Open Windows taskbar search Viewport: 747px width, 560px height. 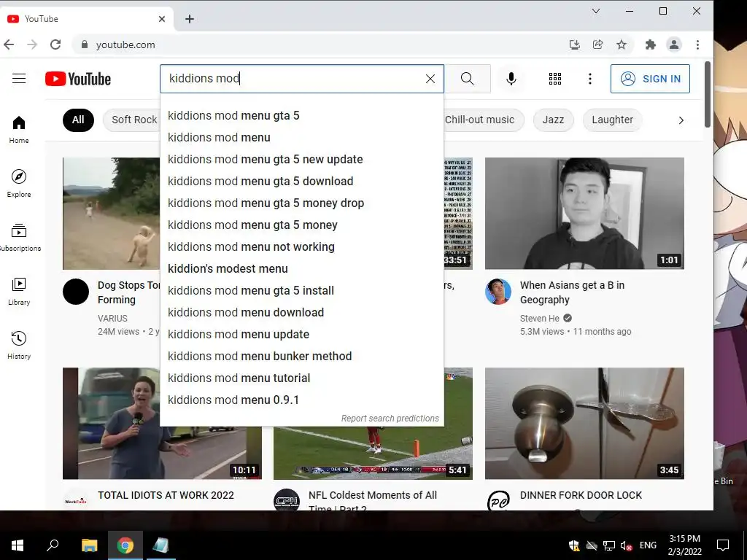point(53,545)
